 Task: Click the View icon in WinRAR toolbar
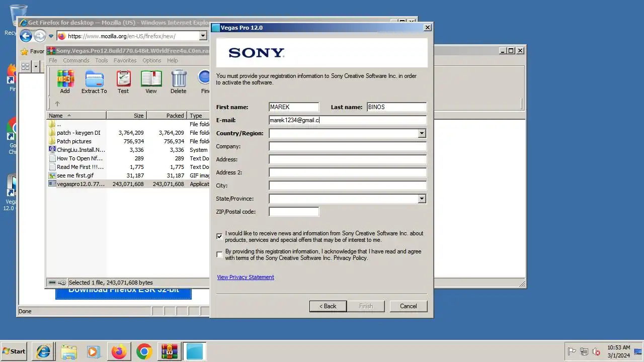click(x=151, y=82)
